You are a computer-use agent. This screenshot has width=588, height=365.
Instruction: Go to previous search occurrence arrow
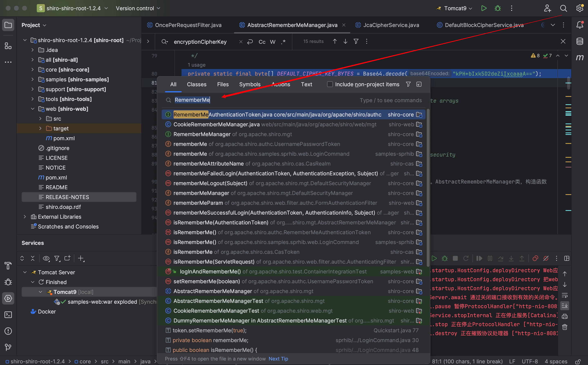coord(334,41)
